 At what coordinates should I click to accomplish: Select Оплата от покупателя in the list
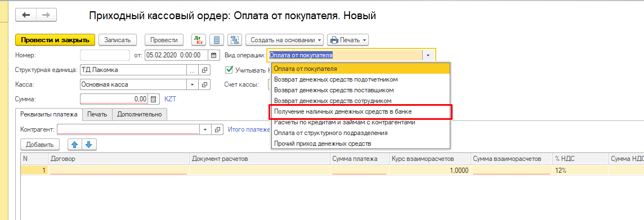point(361,69)
